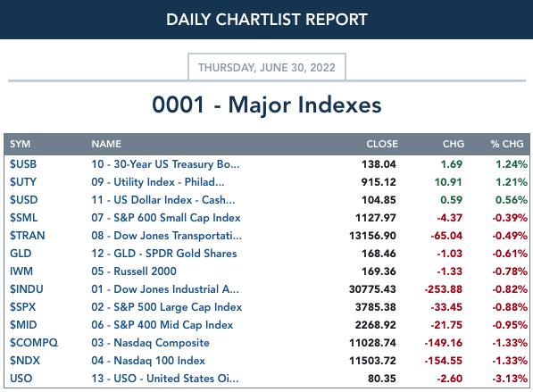Open the $UTY symbol link
This screenshot has width=533, height=392.
23,182
